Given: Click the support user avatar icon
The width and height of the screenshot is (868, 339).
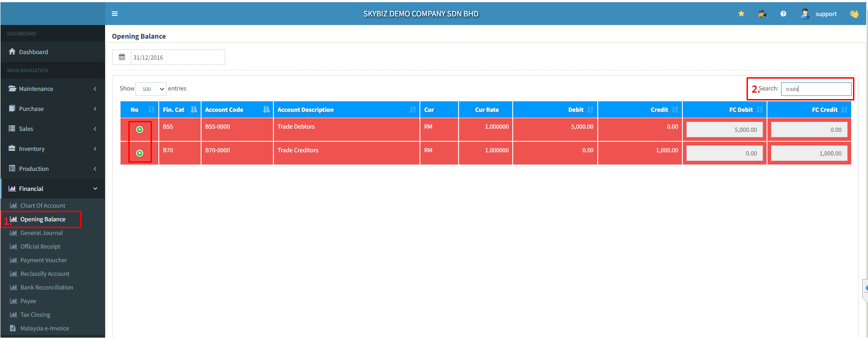Looking at the screenshot, I should (x=805, y=14).
